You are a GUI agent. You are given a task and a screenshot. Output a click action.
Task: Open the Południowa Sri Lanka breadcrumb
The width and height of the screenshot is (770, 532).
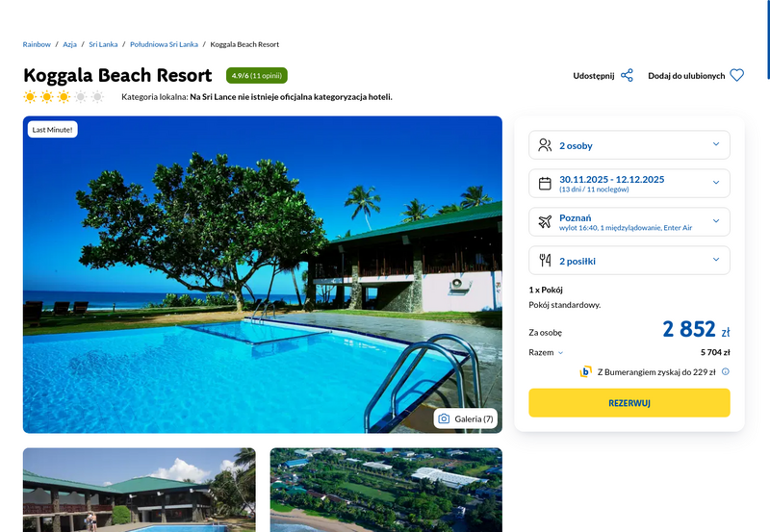[x=164, y=44]
